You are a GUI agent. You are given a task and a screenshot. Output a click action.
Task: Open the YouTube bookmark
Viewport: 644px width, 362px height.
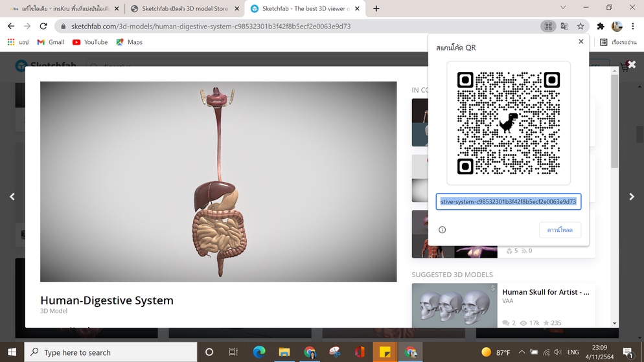click(x=90, y=42)
